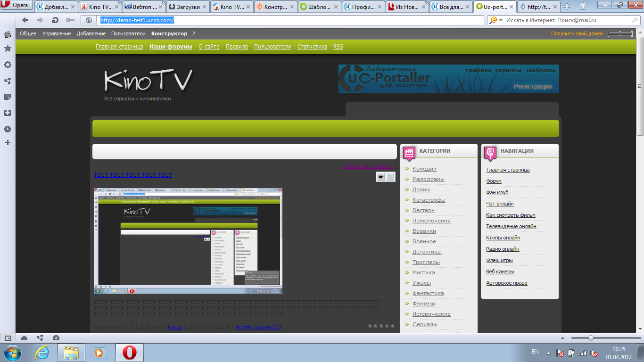Open the Фантастика category

(x=428, y=293)
